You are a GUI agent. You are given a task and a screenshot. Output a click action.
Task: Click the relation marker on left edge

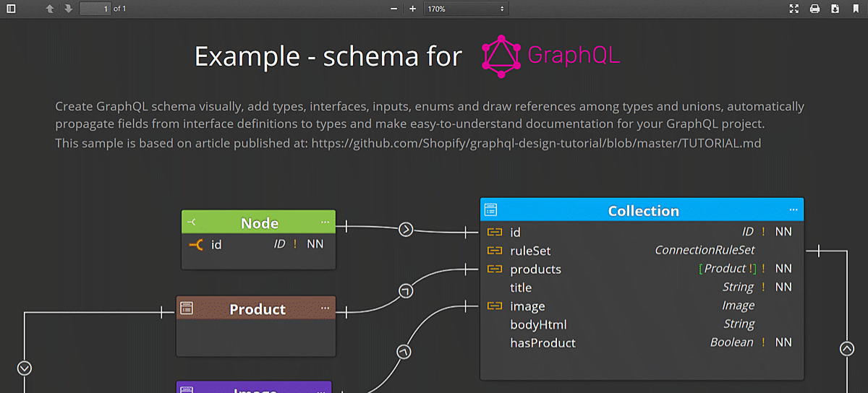25,368
